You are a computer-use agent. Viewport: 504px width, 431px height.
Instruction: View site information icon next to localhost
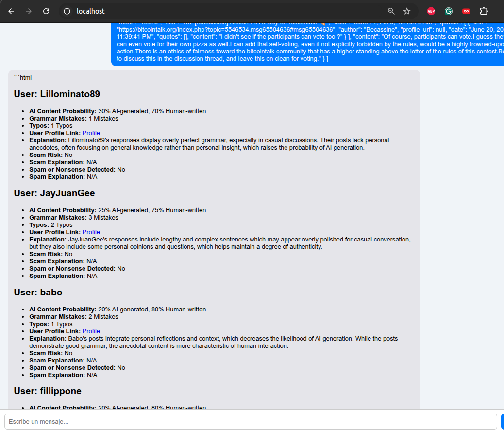[x=67, y=11]
